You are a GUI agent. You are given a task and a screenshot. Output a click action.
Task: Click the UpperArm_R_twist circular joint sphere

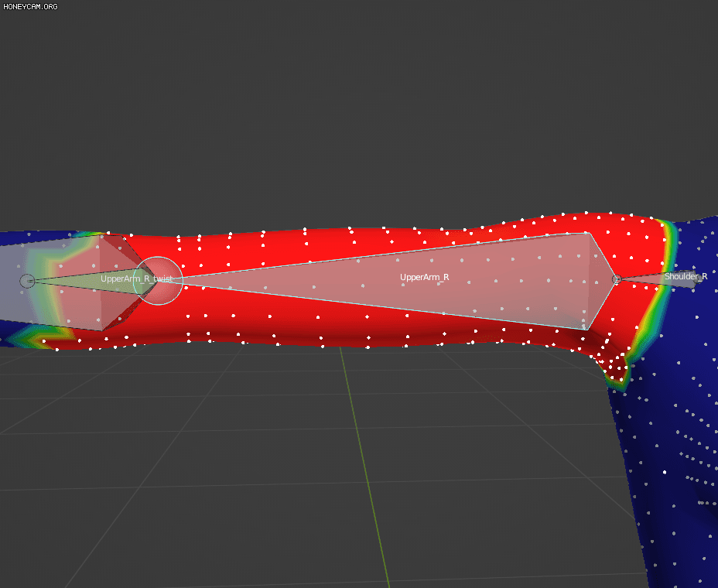[x=158, y=281]
